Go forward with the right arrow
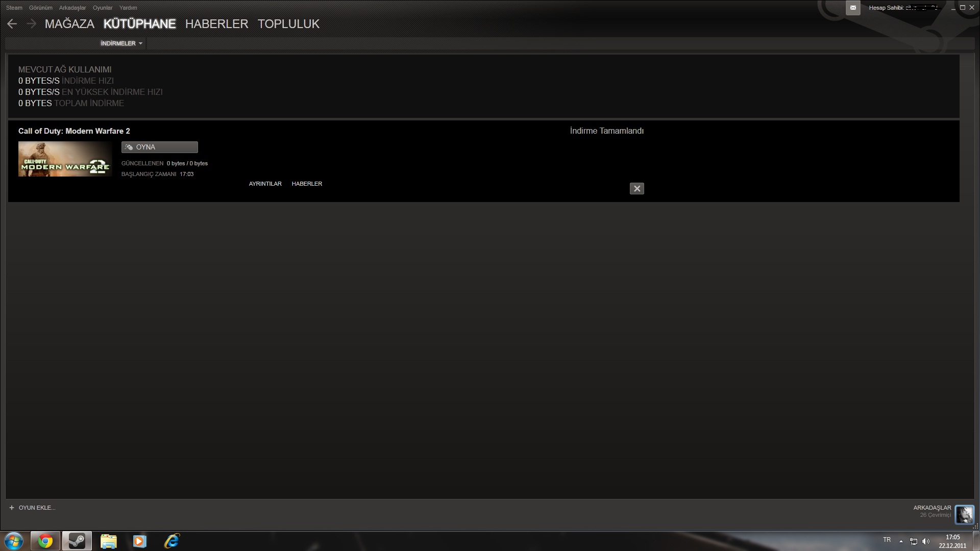 (x=31, y=24)
